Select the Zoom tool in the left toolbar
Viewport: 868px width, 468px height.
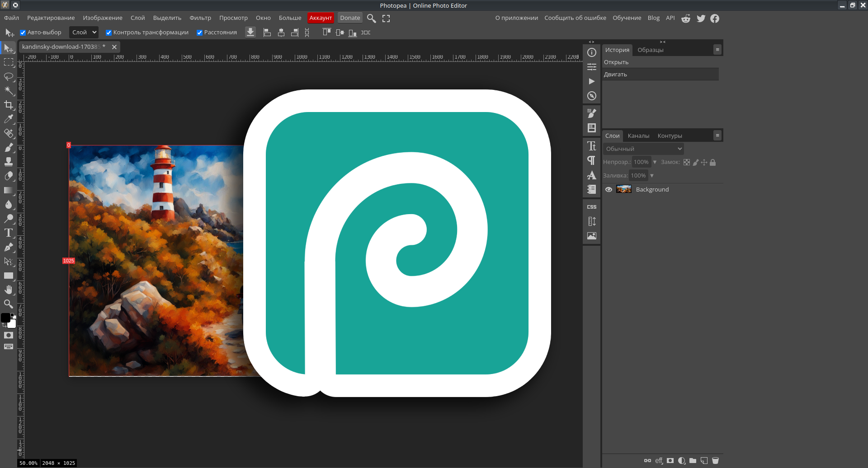tap(9, 304)
